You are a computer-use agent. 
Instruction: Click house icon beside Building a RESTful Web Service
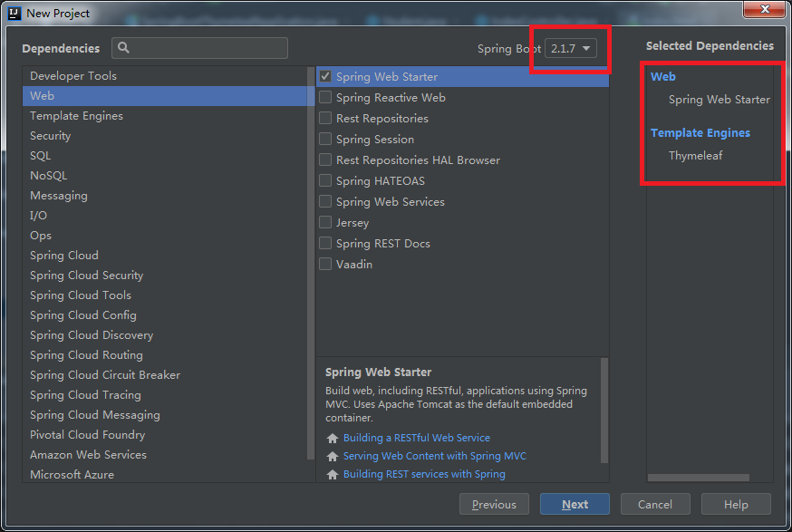coord(333,438)
